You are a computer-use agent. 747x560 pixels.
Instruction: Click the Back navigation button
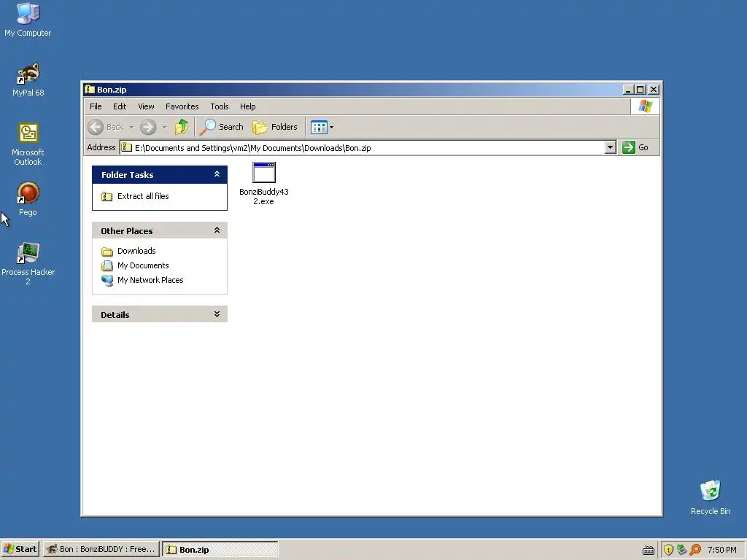(107, 127)
